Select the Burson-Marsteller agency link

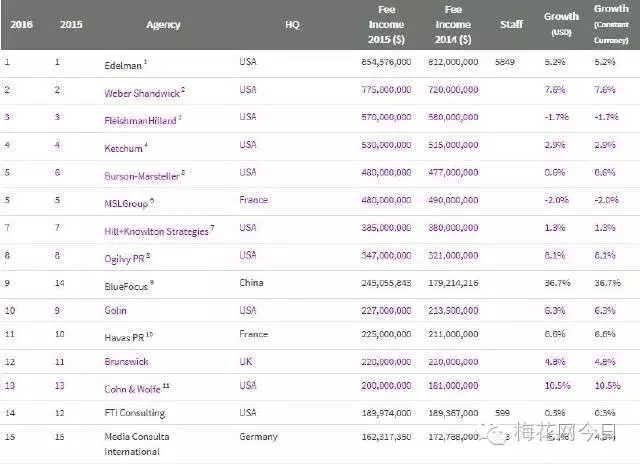tap(143, 173)
